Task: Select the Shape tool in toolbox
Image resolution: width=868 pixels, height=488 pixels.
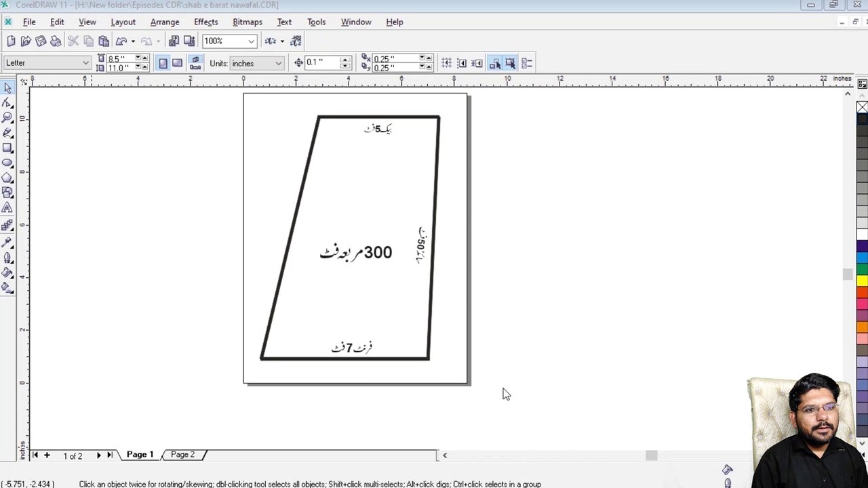Action: (x=7, y=103)
